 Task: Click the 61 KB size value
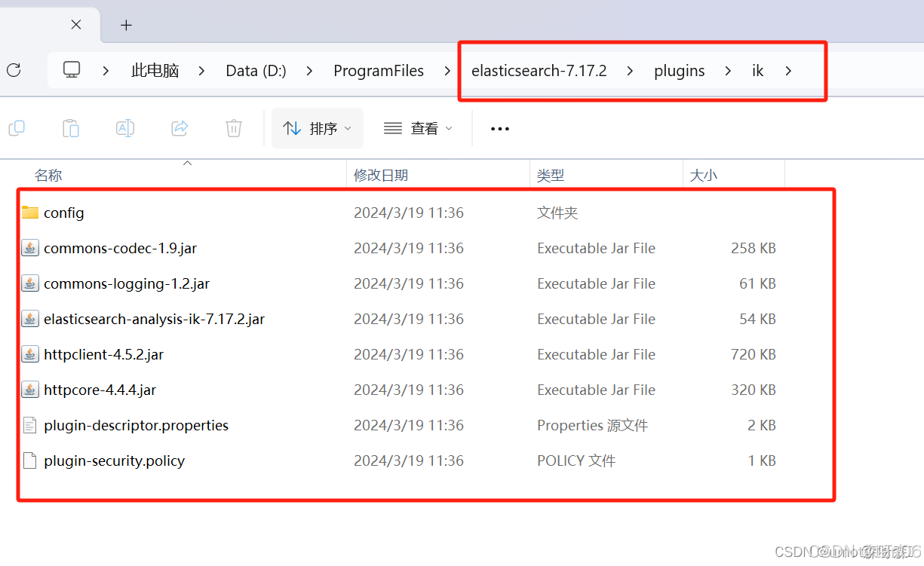tap(757, 283)
